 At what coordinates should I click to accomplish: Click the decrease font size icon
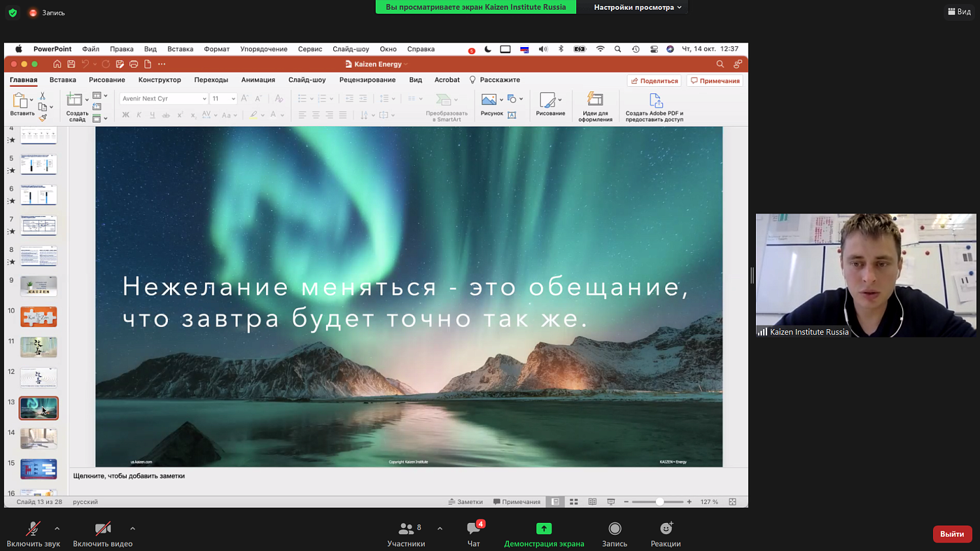pyautogui.click(x=258, y=99)
